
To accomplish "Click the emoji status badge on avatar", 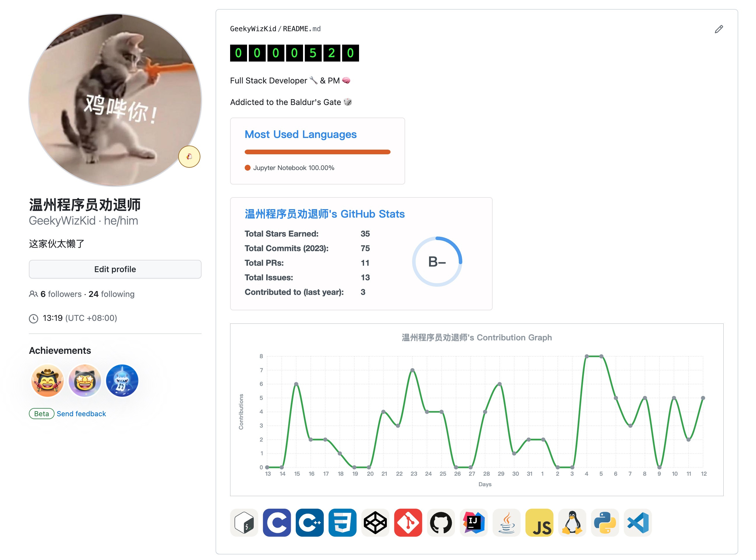I will pos(189,157).
